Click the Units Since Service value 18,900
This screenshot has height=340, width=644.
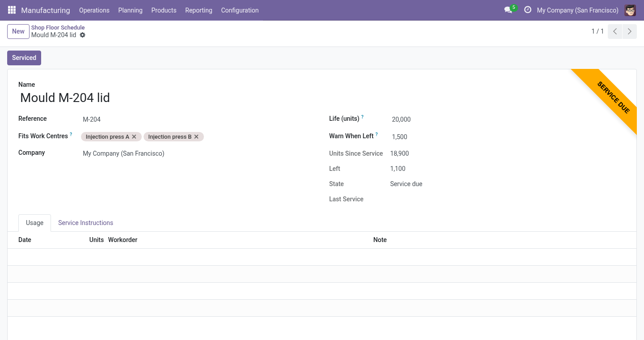[x=399, y=153]
